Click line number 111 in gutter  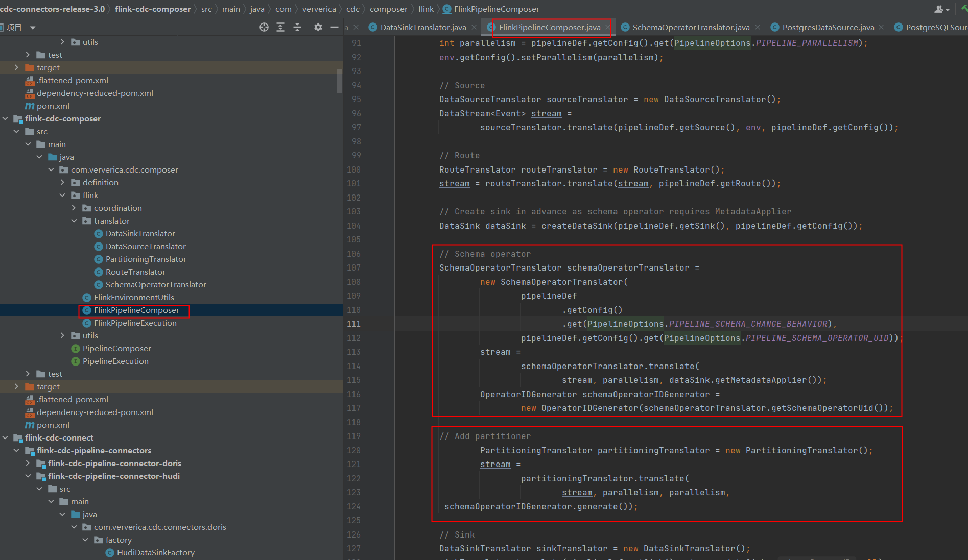[x=354, y=324]
